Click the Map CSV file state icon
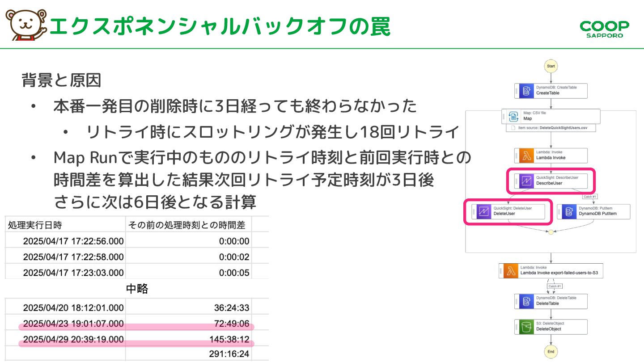Image resolution: width=644 pixels, height=362 pixels. pyautogui.click(x=514, y=117)
